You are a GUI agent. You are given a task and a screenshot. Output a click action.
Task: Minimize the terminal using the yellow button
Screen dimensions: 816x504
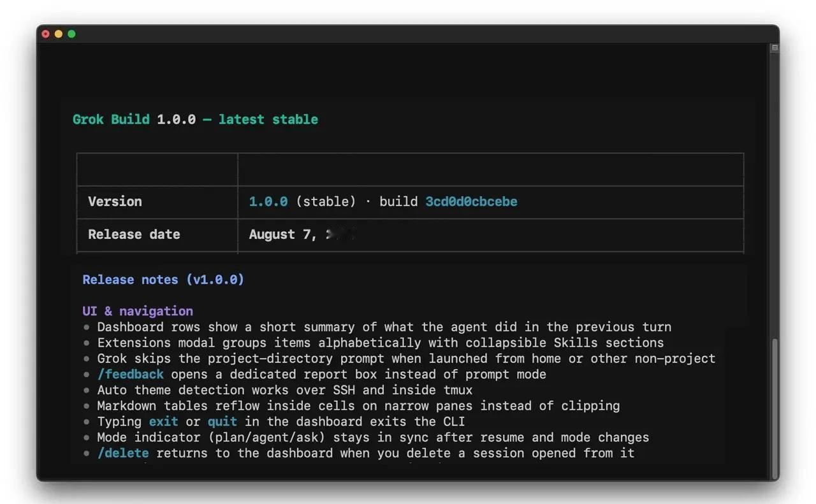pyautogui.click(x=59, y=34)
